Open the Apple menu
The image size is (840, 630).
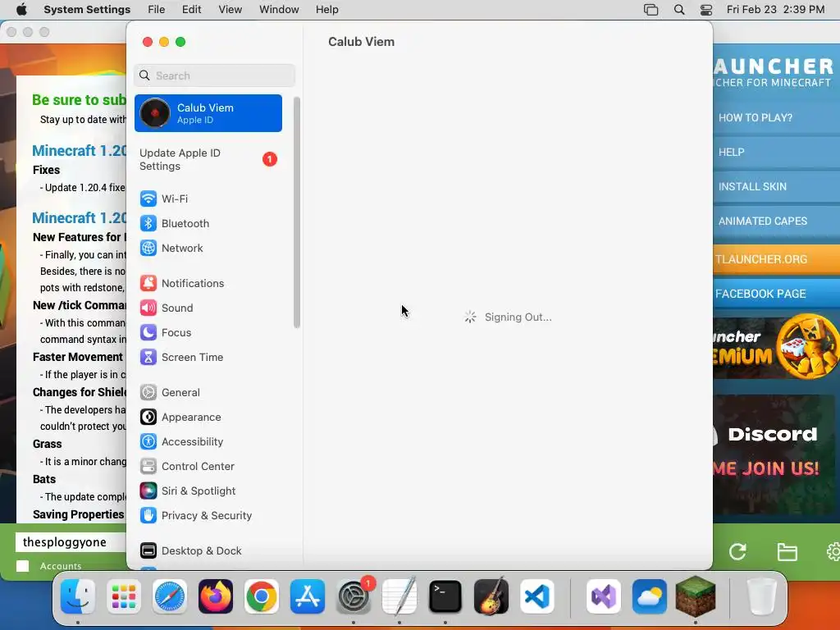point(21,10)
